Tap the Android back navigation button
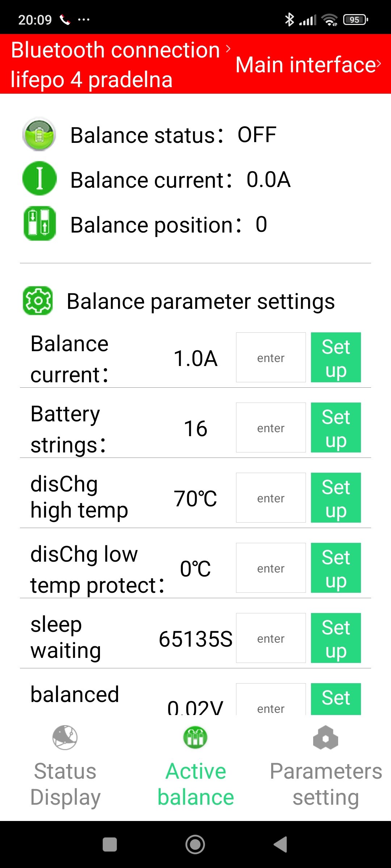The width and height of the screenshot is (391, 868). pos(281,844)
